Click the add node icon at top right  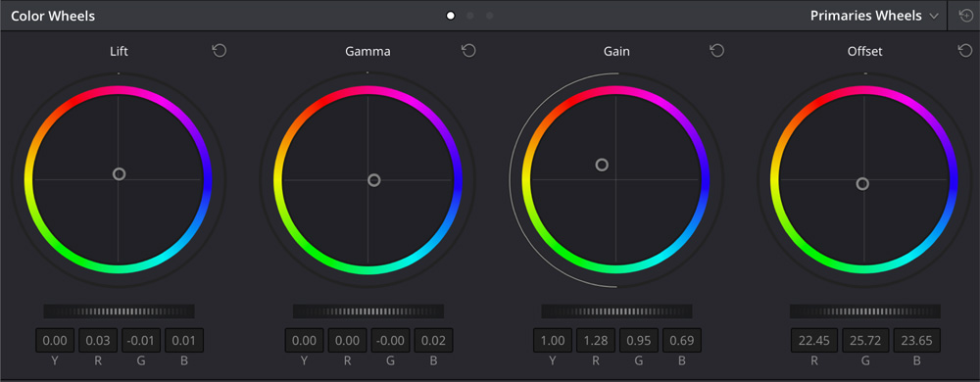[964, 16]
